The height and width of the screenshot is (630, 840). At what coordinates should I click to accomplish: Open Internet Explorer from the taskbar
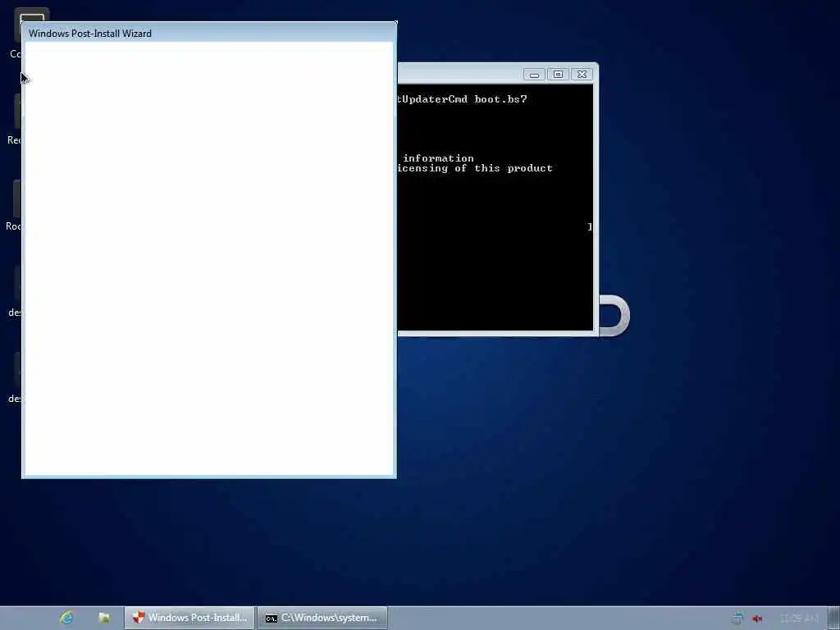click(x=66, y=618)
